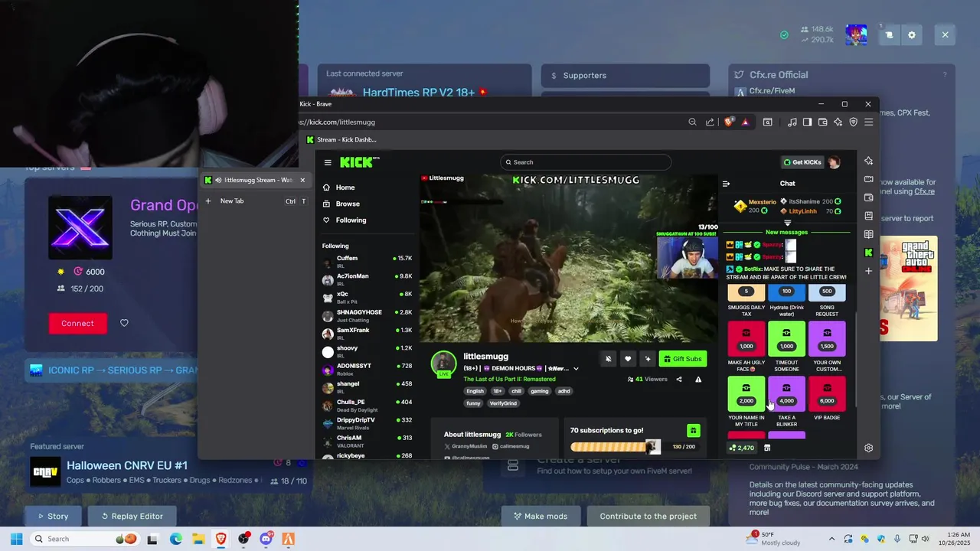Click The Last of Us Part II category link
Screen dimensions: 980x551
click(509, 379)
